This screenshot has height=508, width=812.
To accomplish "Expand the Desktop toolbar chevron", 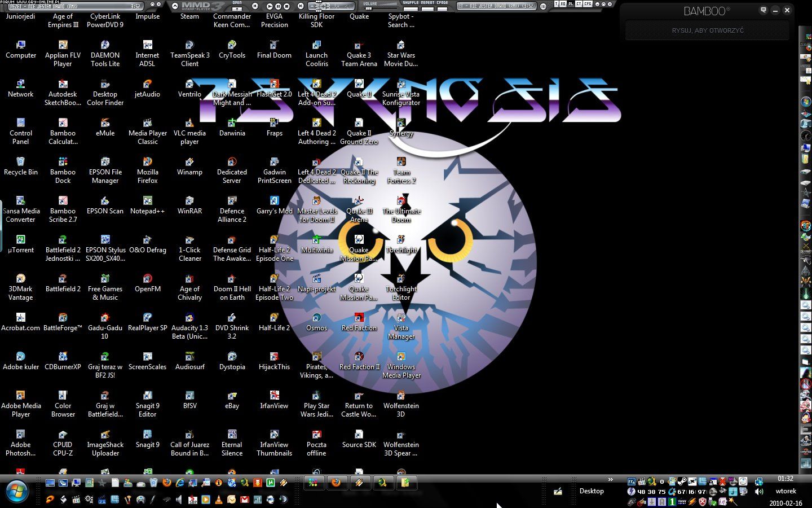I will (x=611, y=479).
